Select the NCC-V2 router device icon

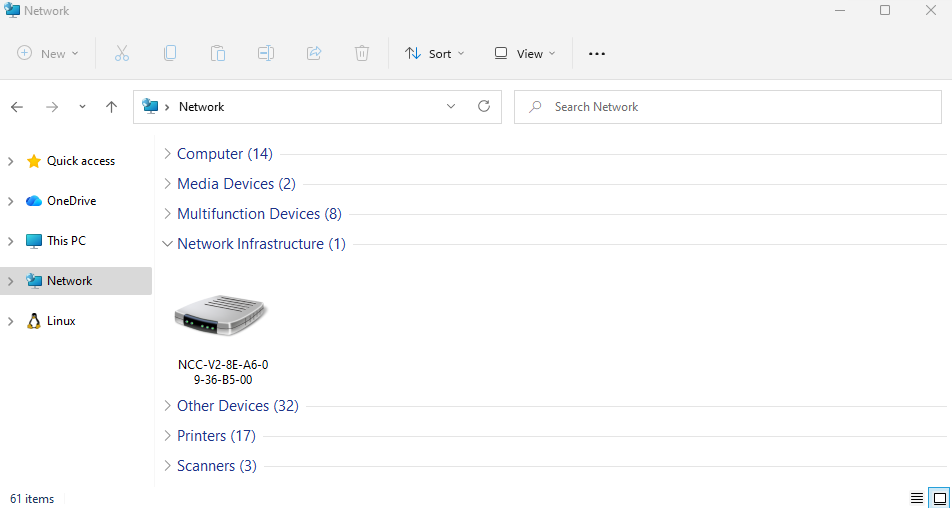222,315
